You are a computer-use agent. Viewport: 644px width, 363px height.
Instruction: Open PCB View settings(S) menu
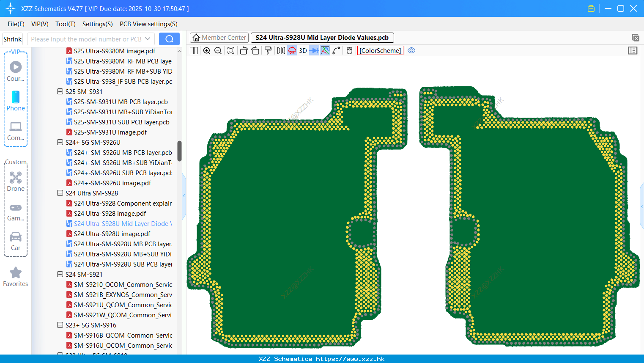[148, 24]
